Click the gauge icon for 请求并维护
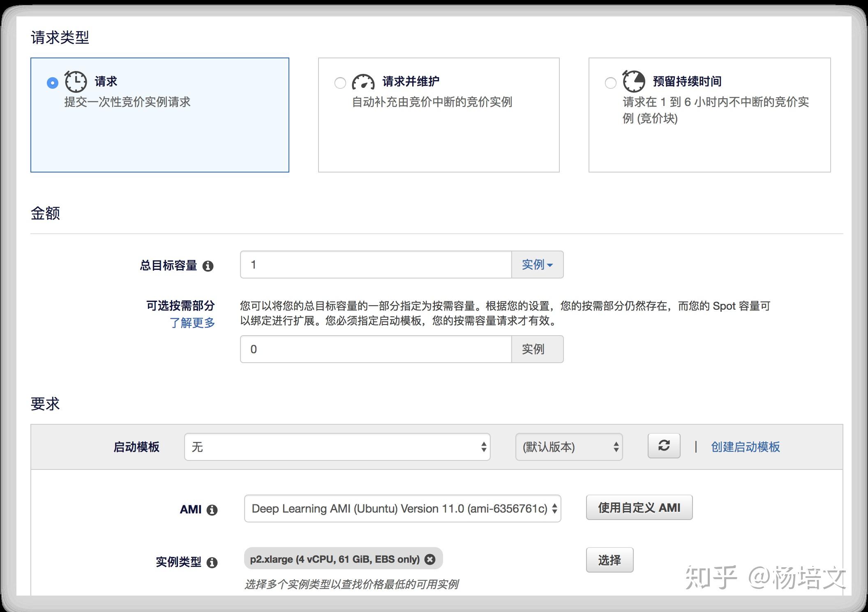868x612 pixels. click(363, 82)
